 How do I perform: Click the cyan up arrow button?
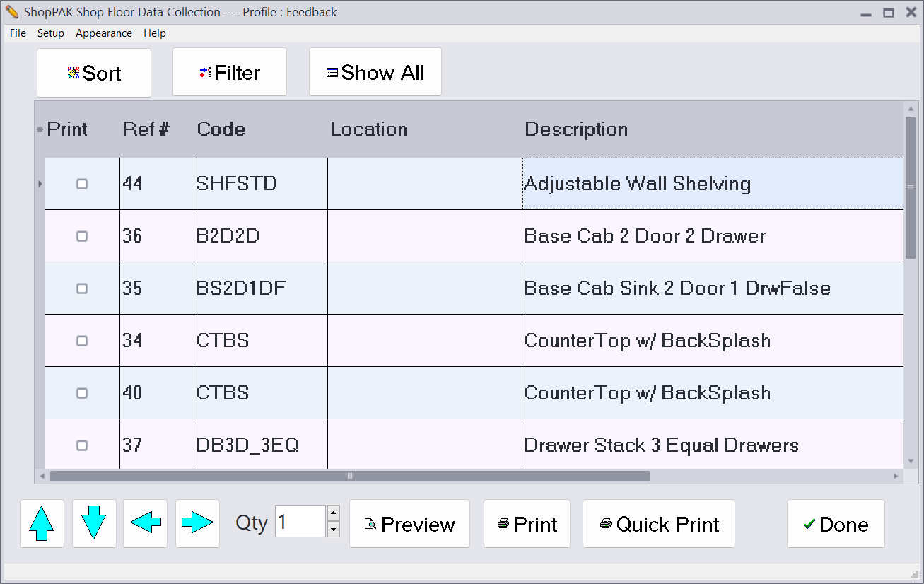pos(42,524)
